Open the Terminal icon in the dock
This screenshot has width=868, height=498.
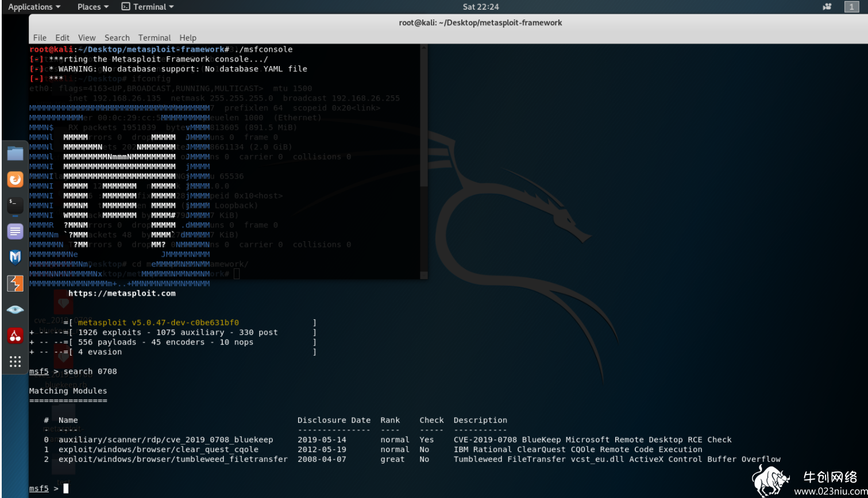click(15, 205)
